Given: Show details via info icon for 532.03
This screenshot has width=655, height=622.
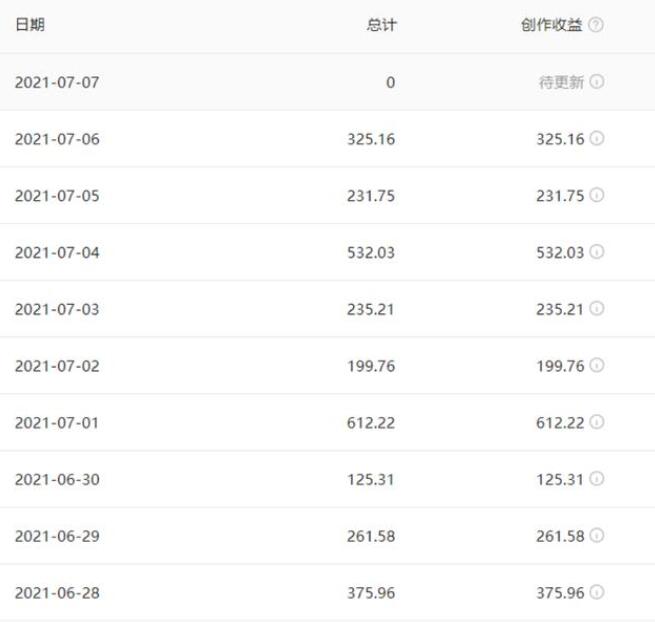Looking at the screenshot, I should 597,252.
